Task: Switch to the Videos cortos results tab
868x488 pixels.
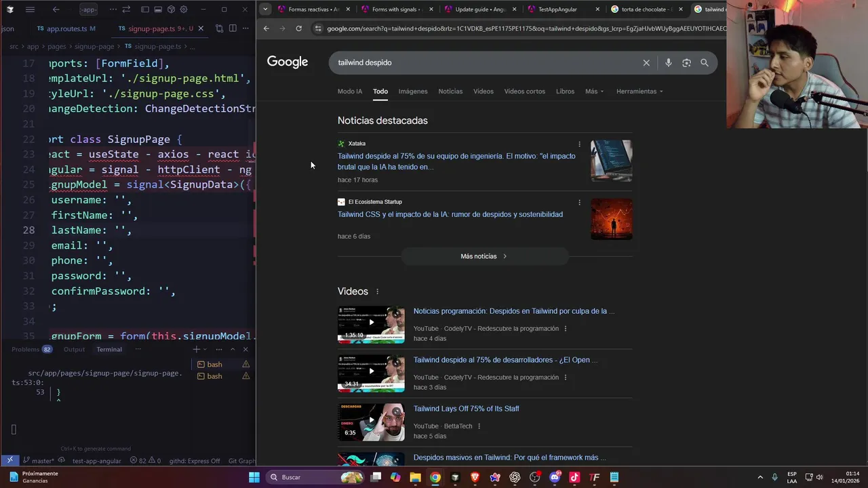Action: click(x=524, y=91)
